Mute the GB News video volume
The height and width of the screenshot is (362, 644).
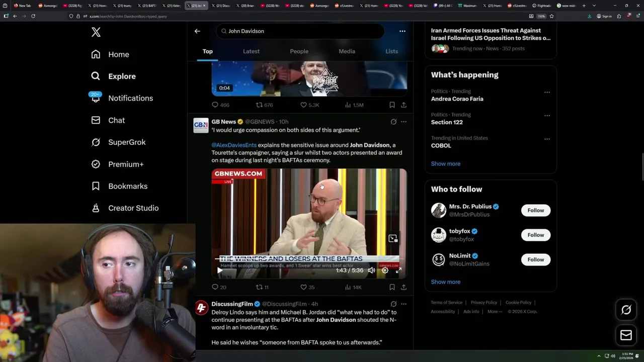pyautogui.click(x=371, y=270)
